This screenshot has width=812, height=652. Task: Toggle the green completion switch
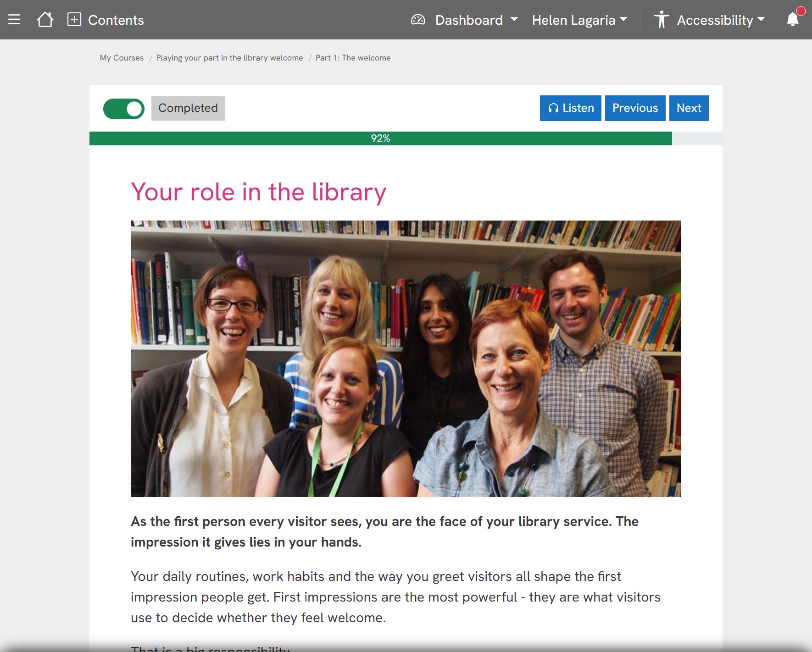click(124, 109)
